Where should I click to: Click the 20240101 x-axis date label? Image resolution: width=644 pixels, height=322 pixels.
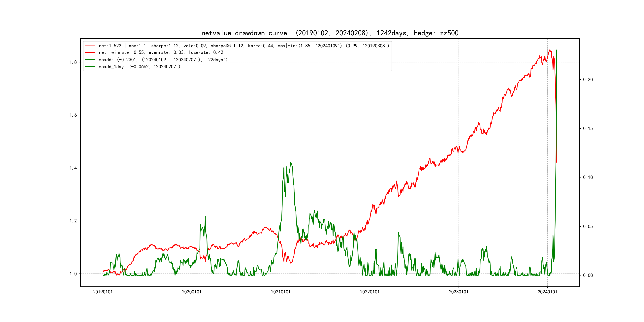point(548,292)
